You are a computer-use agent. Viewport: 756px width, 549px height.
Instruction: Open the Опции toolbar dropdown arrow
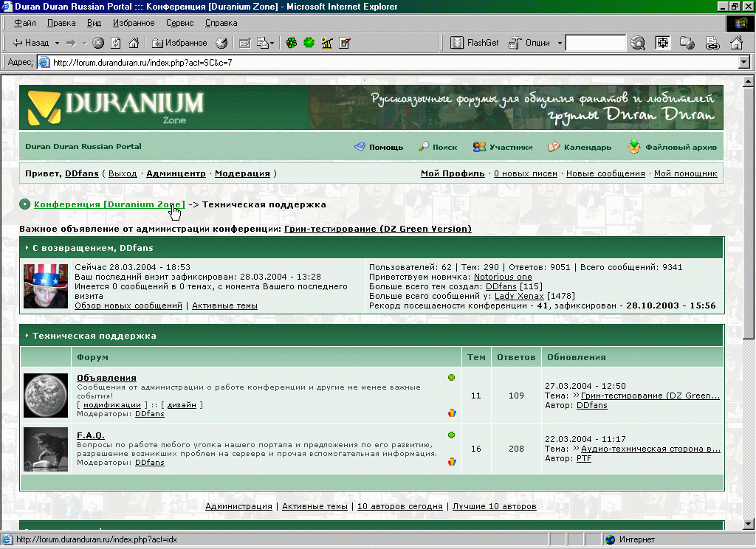point(560,43)
